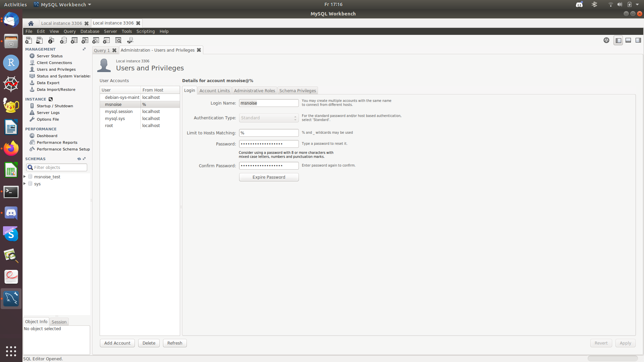Click the create new schema icon
This screenshot has height=362, width=644.
pyautogui.click(x=63, y=40)
